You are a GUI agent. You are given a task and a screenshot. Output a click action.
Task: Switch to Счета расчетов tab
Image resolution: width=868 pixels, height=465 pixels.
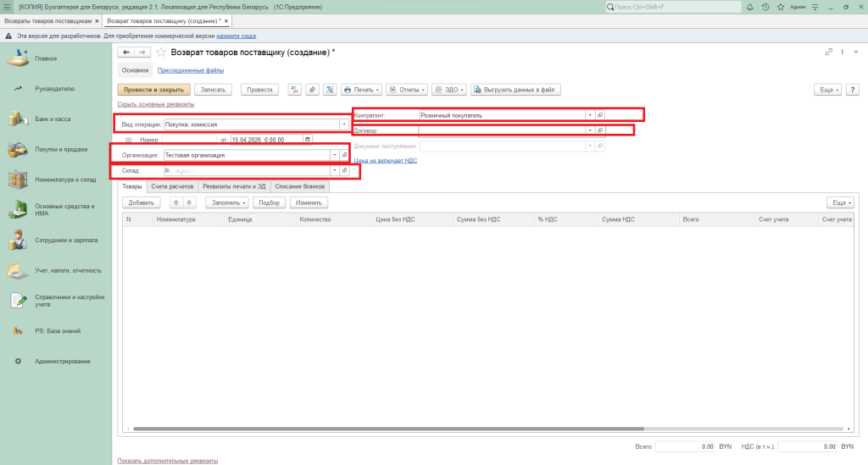pos(173,185)
